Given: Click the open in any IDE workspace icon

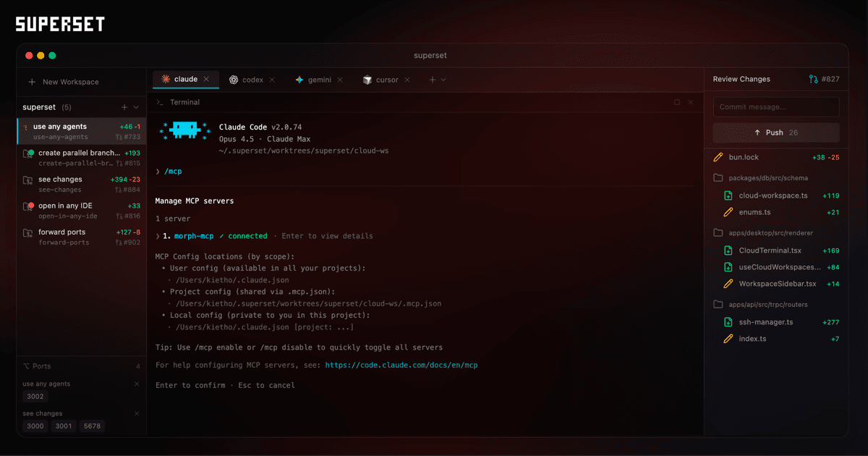Looking at the screenshot, I should pos(28,206).
